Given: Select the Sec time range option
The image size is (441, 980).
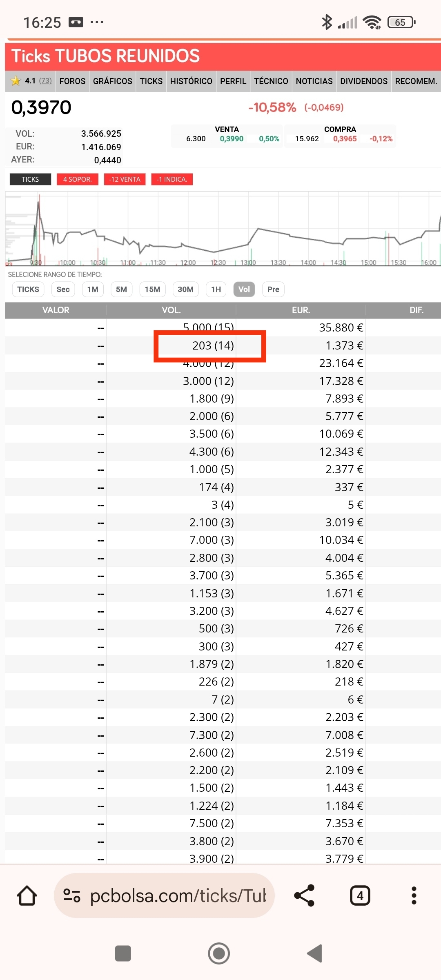Looking at the screenshot, I should (63, 290).
